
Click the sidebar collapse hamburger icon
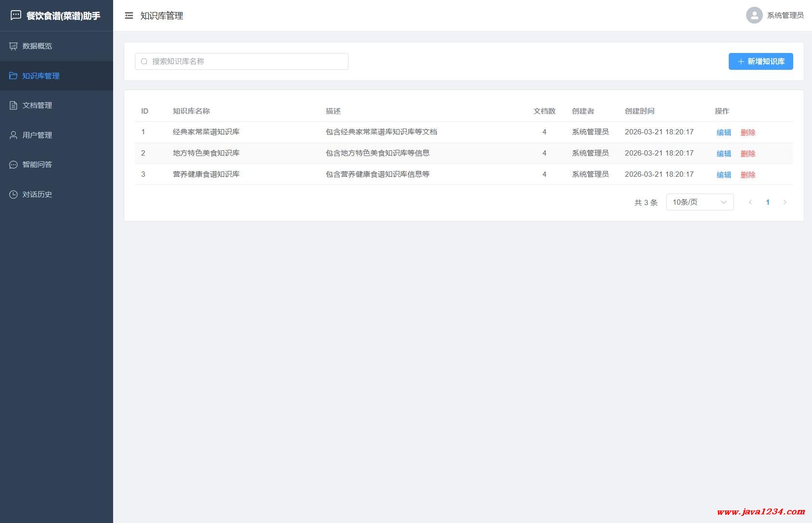tap(129, 16)
